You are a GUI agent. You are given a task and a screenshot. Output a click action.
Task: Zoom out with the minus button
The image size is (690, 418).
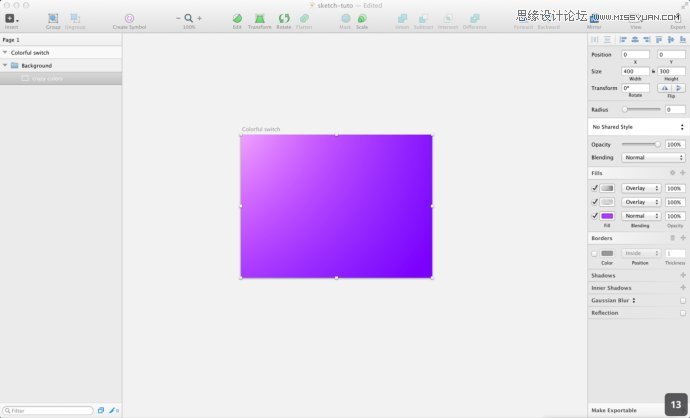[x=178, y=18]
